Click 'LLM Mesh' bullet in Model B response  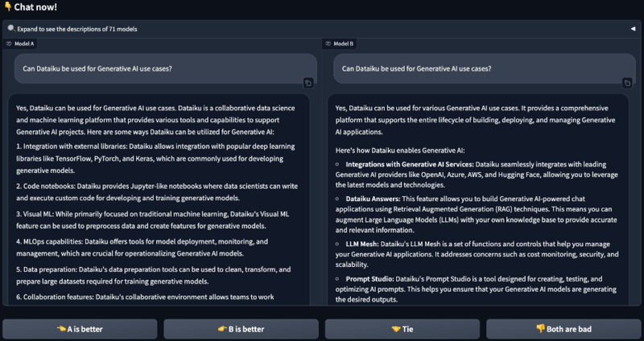click(x=363, y=243)
